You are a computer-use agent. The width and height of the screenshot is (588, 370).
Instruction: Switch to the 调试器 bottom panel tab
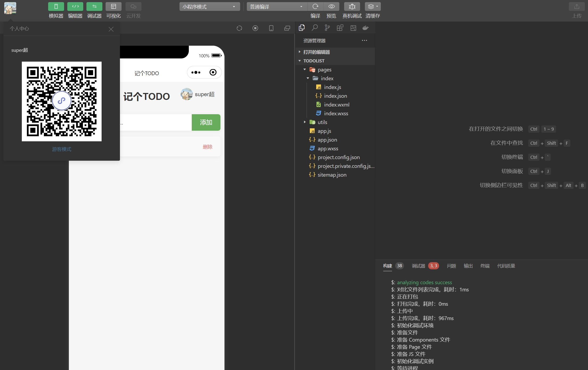coord(418,266)
